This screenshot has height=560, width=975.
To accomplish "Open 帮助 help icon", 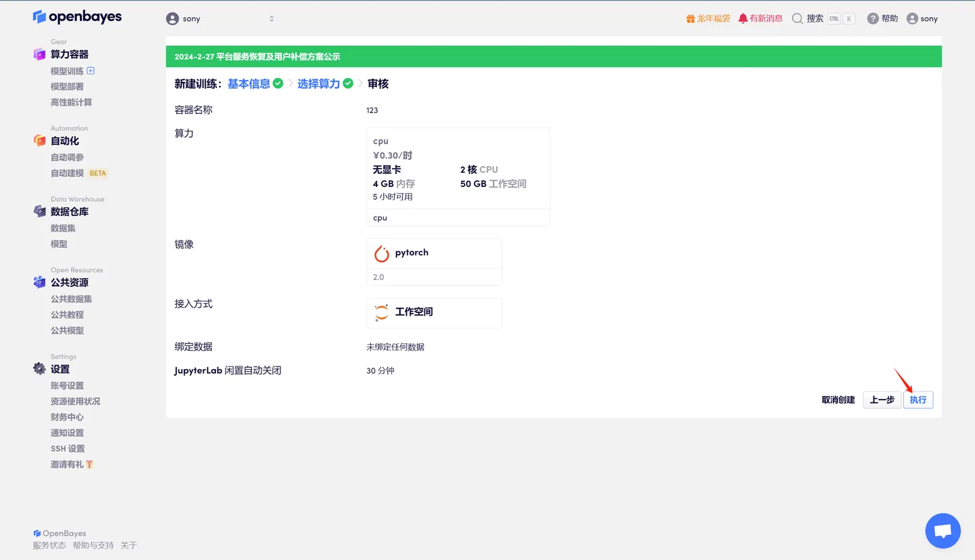I will click(872, 18).
